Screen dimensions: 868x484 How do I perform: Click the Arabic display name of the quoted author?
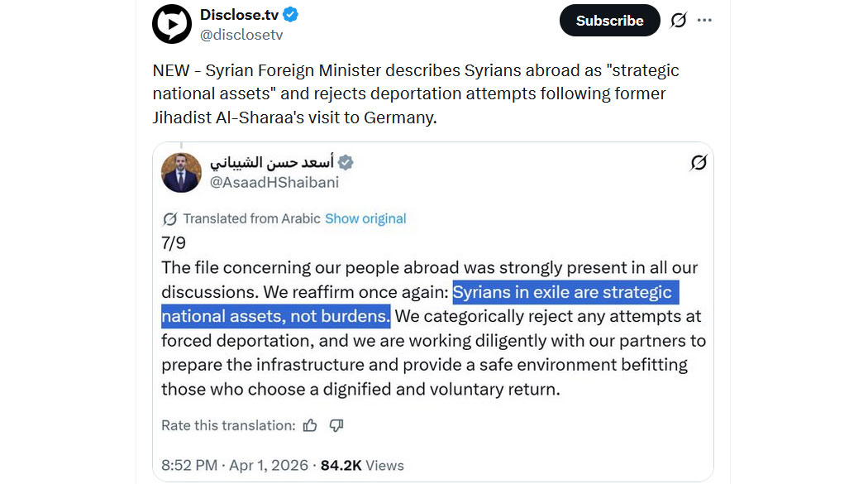273,162
